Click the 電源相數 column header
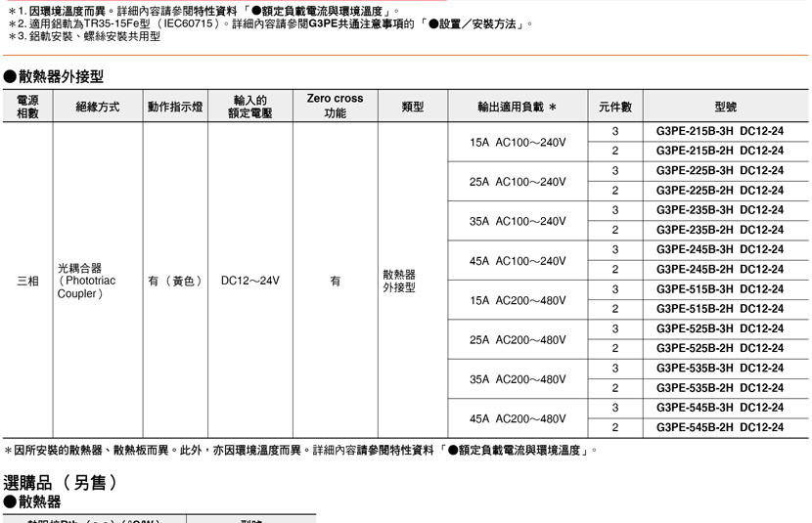Screen dimensions: 812x523 pyautogui.click(x=27, y=107)
